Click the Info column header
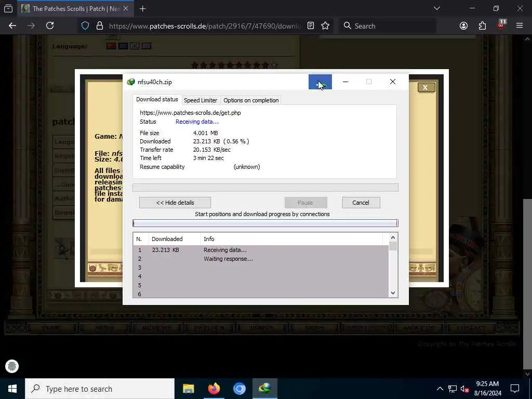 click(x=291, y=239)
